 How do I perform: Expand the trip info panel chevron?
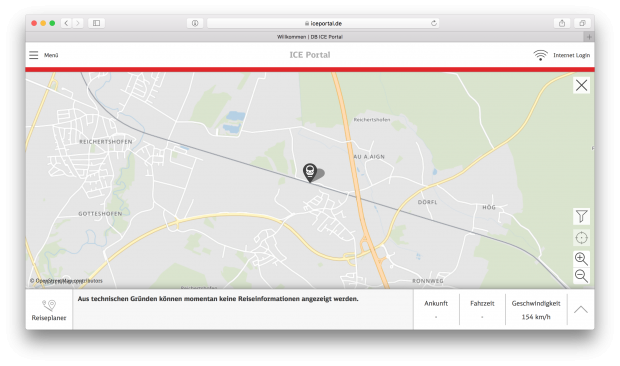tap(580, 309)
